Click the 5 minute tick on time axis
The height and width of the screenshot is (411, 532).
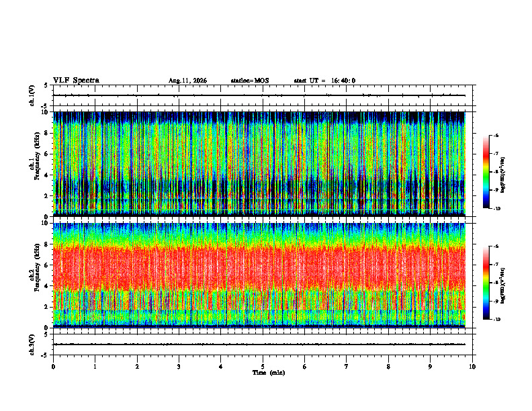click(x=263, y=367)
